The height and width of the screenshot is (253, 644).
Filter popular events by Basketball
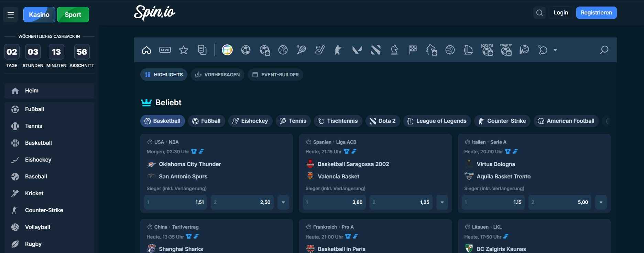coord(163,121)
